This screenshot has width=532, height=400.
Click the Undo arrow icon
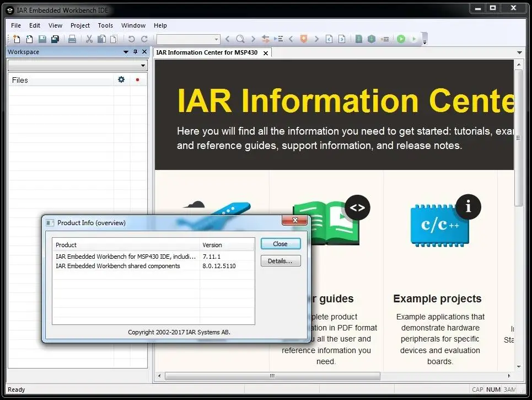tap(131, 39)
